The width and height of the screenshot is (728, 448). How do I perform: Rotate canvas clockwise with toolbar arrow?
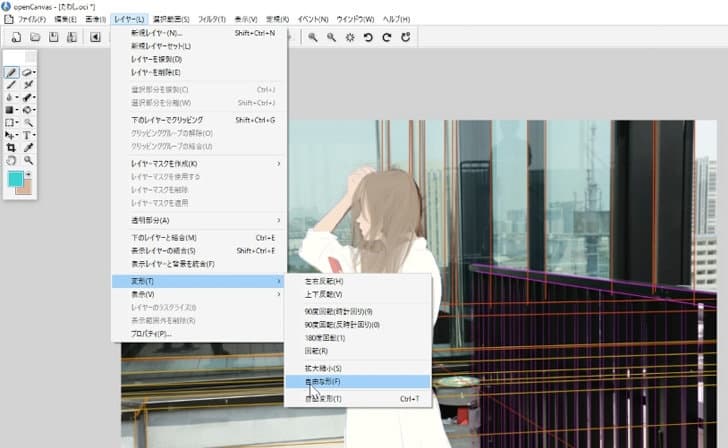[387, 37]
